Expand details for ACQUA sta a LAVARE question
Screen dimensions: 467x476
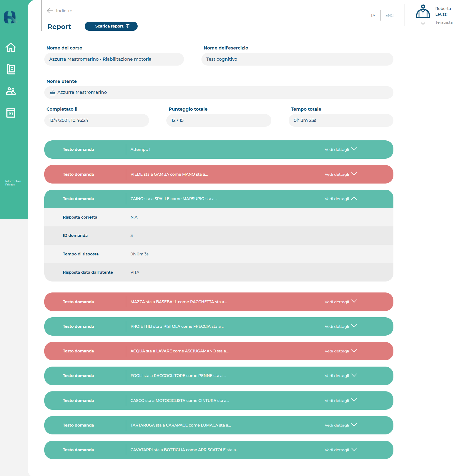click(x=341, y=351)
